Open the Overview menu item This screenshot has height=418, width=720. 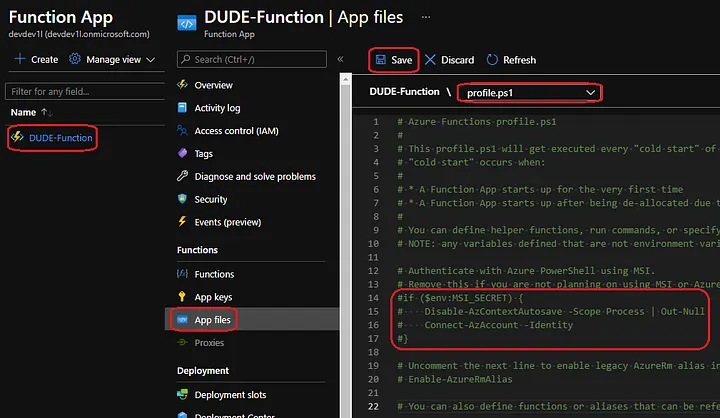(214, 85)
